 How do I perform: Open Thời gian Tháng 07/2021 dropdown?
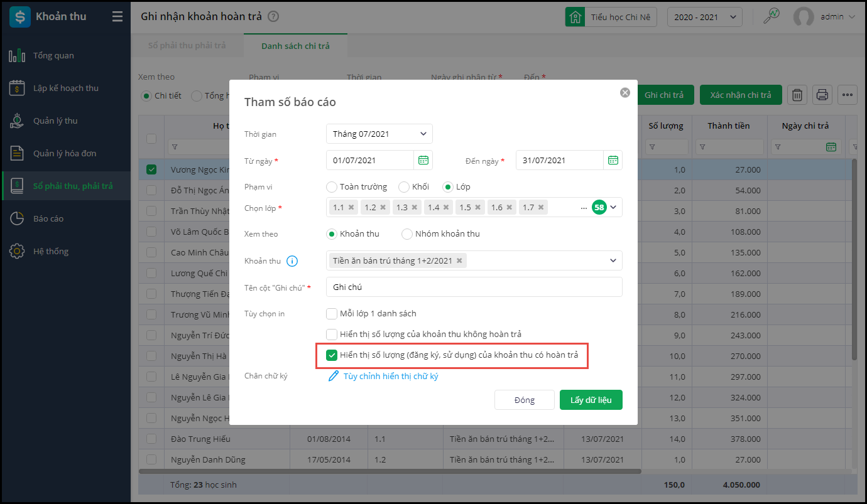point(379,134)
